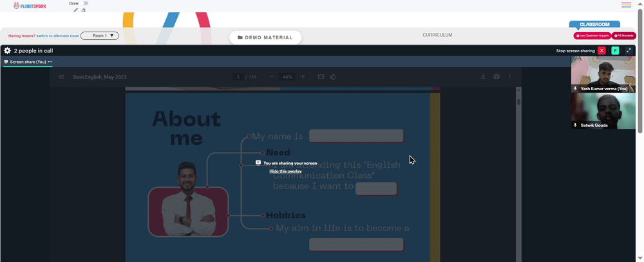The image size is (644, 262).
Task: Open the Room 1 dropdown
Action: tap(100, 36)
